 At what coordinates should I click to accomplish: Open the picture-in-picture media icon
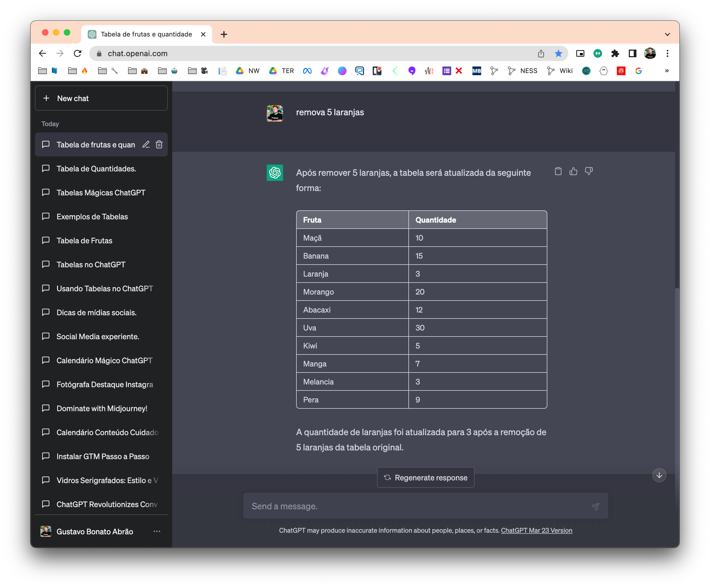tap(580, 53)
